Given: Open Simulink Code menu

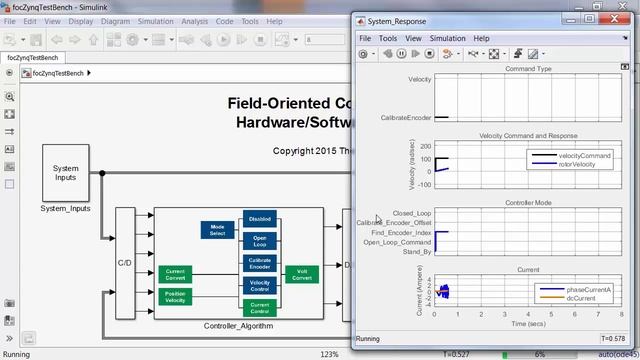Looking at the screenshot, I should click(224, 21).
